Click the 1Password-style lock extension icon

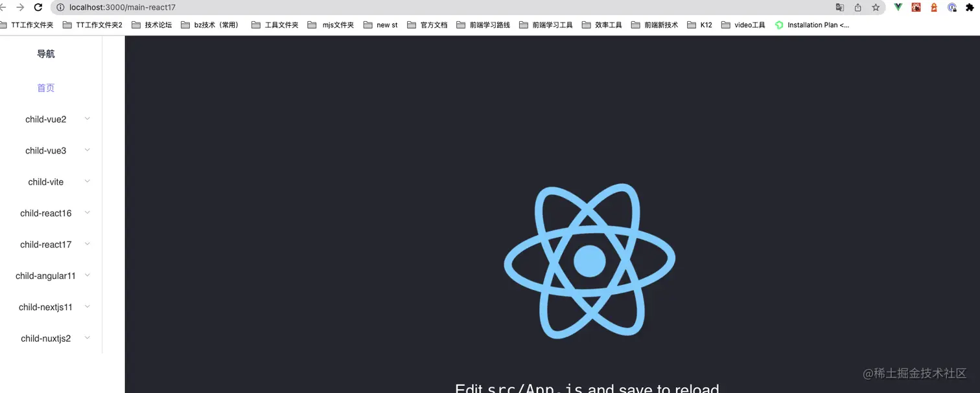coord(952,7)
